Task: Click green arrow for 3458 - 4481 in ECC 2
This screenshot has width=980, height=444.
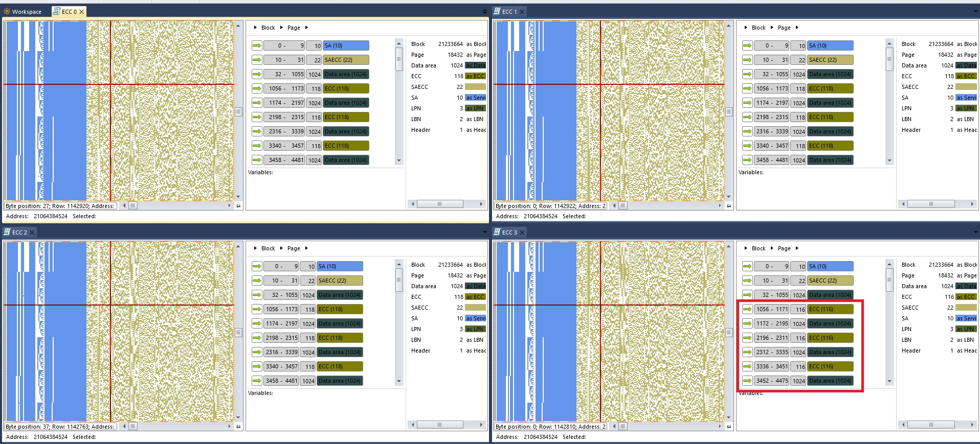Action: (257, 381)
